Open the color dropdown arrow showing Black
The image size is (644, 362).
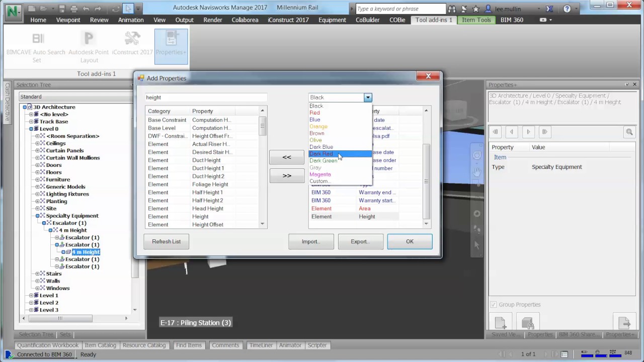point(368,98)
